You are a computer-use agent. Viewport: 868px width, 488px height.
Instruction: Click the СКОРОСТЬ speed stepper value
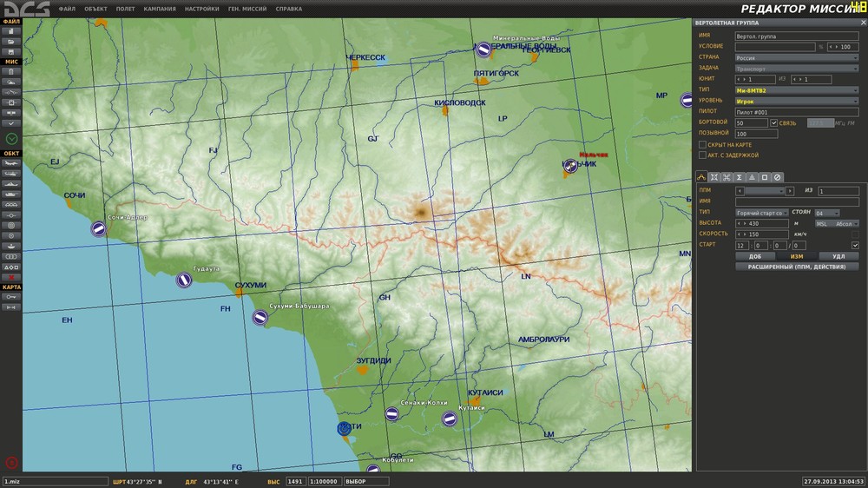click(x=762, y=234)
